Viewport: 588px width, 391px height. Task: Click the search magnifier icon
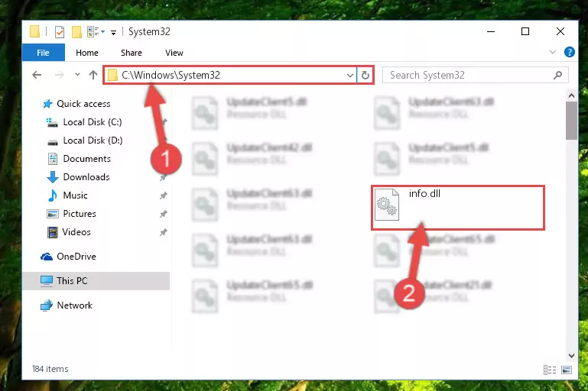pyautogui.click(x=557, y=76)
